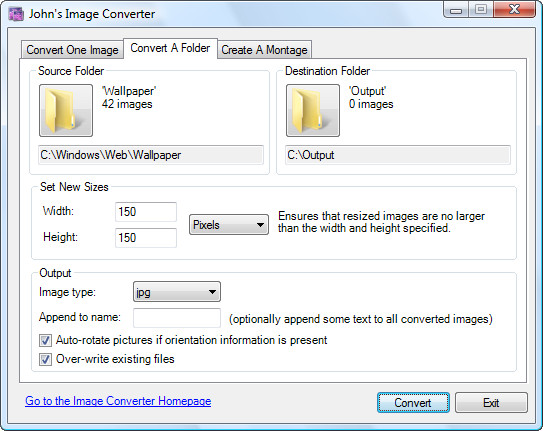This screenshot has height=431, width=543.
Task: Click the Height input field
Action: pyautogui.click(x=146, y=237)
